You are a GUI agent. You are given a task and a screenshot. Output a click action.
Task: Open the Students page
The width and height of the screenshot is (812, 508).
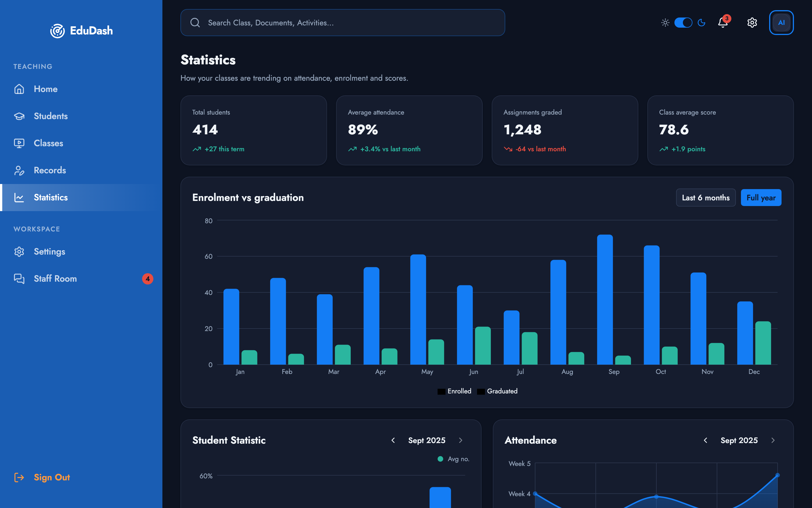tap(81, 116)
